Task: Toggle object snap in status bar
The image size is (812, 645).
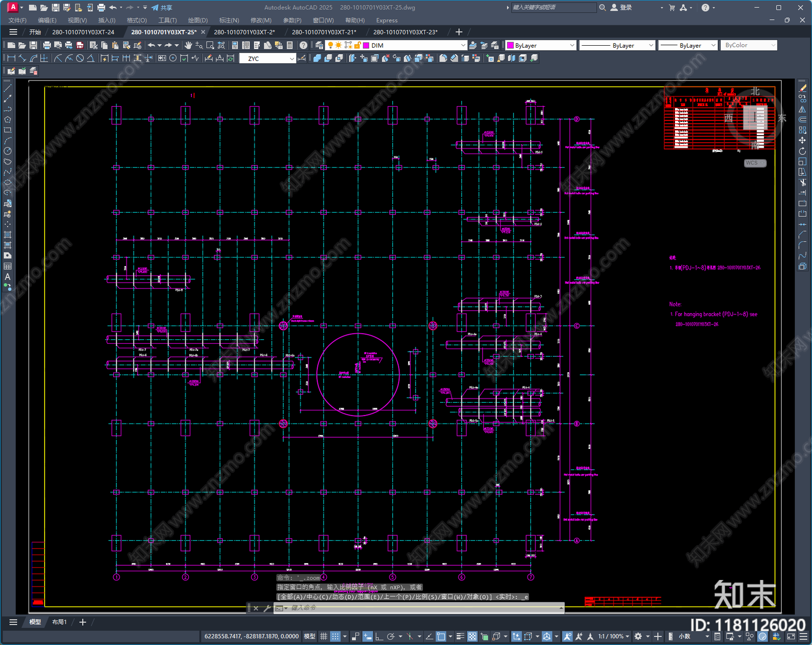Action: pos(441,636)
